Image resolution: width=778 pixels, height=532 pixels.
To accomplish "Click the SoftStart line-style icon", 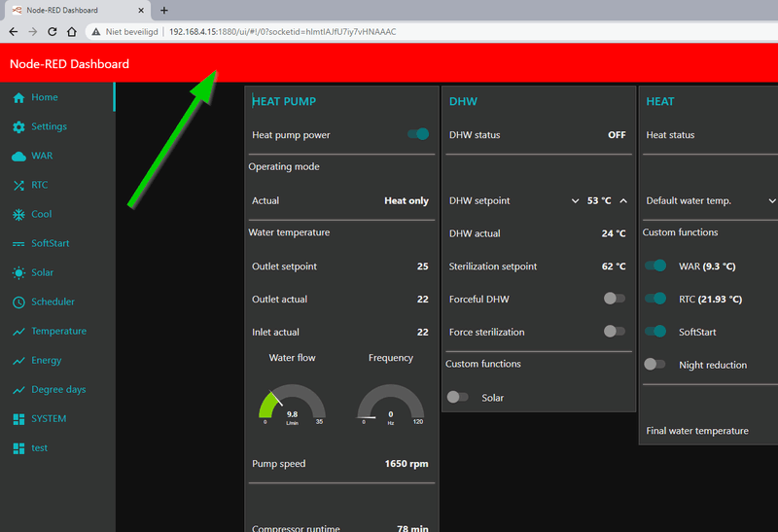I will [x=18, y=244].
